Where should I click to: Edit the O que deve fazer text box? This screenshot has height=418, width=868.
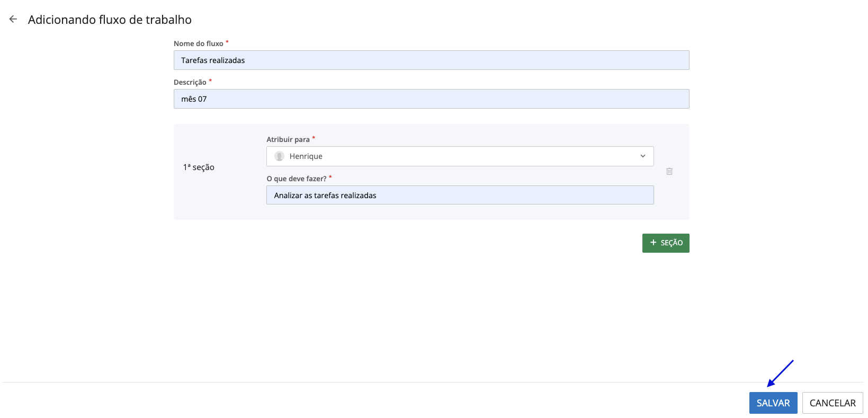pyautogui.click(x=460, y=195)
